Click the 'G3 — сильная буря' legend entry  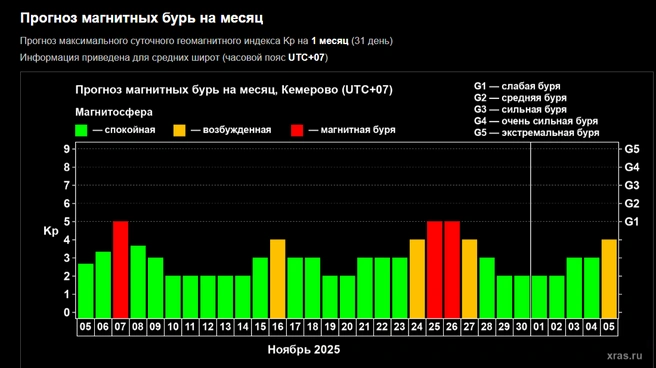coord(520,110)
